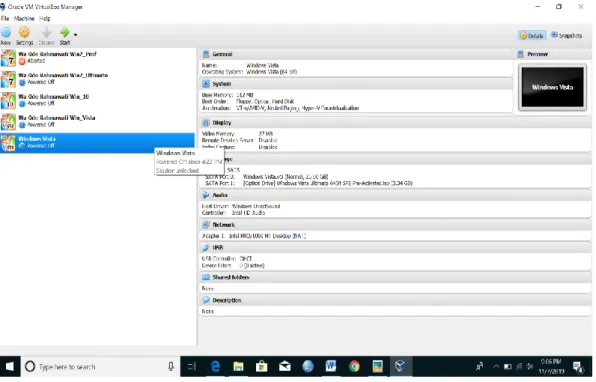Click the Win7_Ultimate OS icon
The image size is (596, 382).
click(x=8, y=79)
